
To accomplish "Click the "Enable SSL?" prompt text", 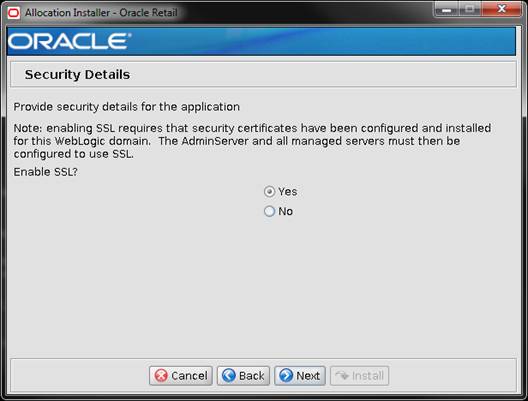I will pyautogui.click(x=45, y=172).
